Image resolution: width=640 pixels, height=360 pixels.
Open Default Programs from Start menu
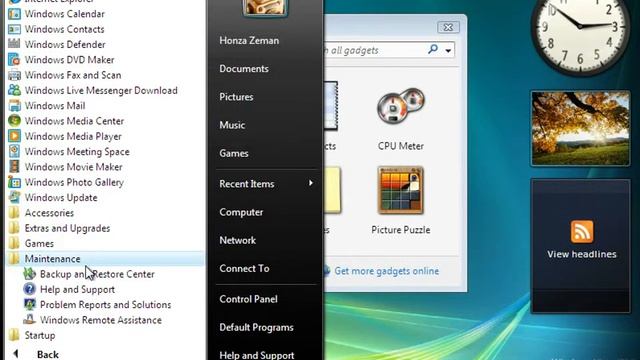coord(256,328)
